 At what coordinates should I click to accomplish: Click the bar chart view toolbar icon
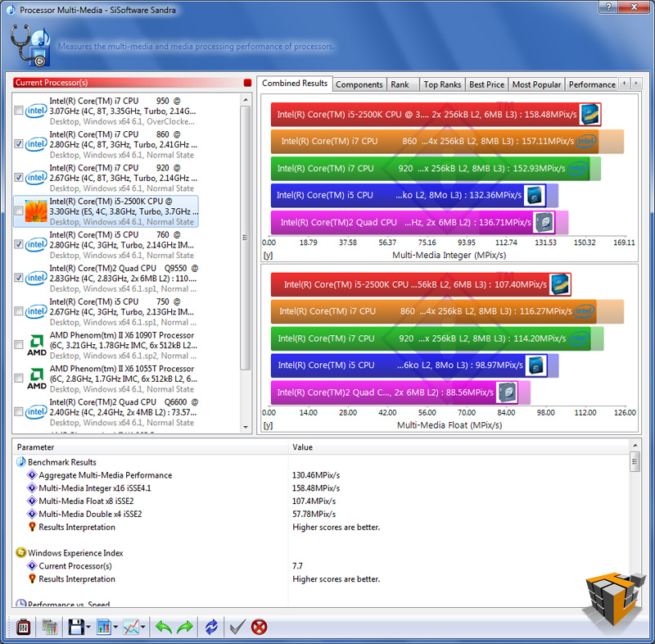pyautogui.click(x=104, y=627)
